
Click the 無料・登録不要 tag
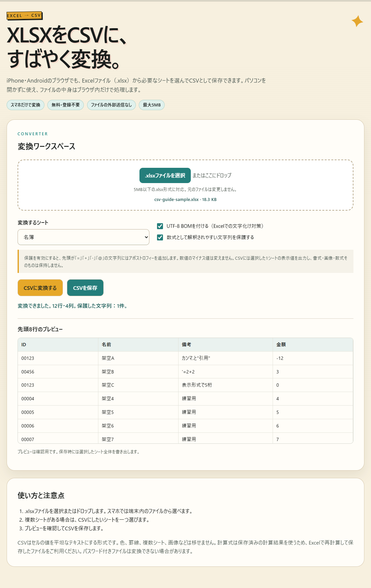point(66,105)
